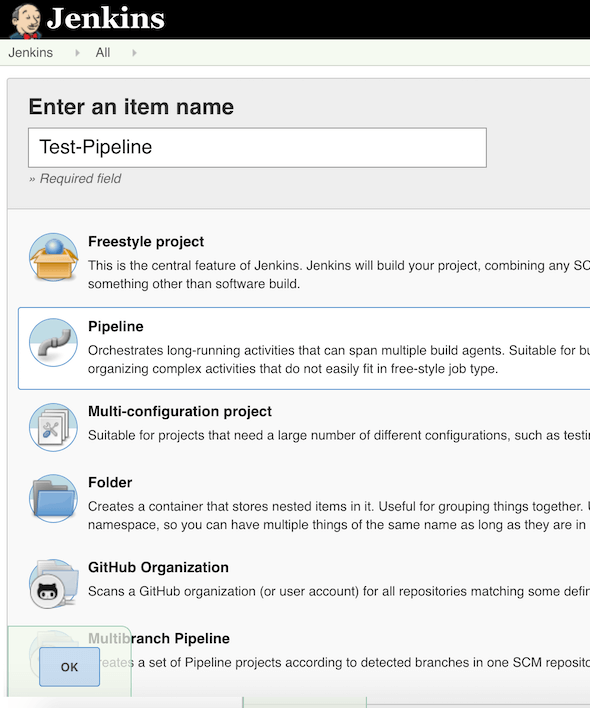The height and width of the screenshot is (708, 590).
Task: Select the GitHub Organization octocat icon
Action: (x=53, y=583)
